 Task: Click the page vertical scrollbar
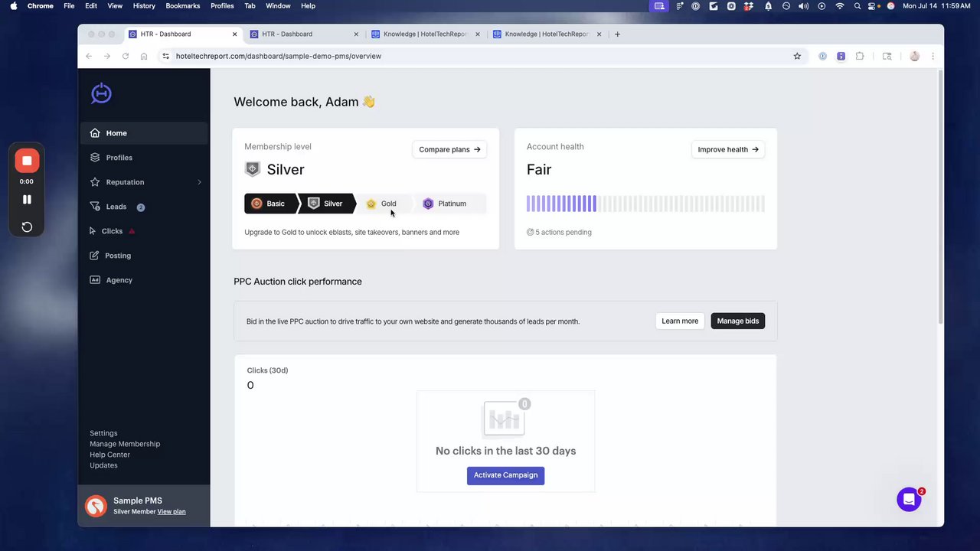click(x=940, y=198)
